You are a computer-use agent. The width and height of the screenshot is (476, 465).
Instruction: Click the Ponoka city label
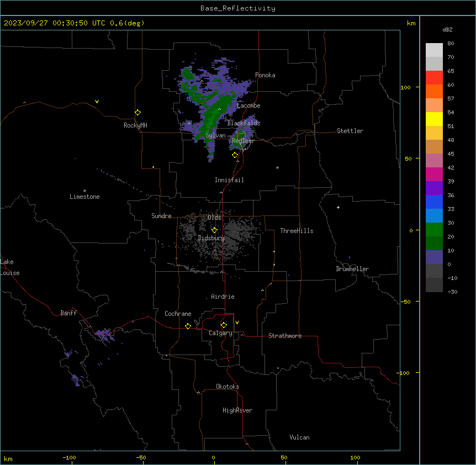[265, 75]
